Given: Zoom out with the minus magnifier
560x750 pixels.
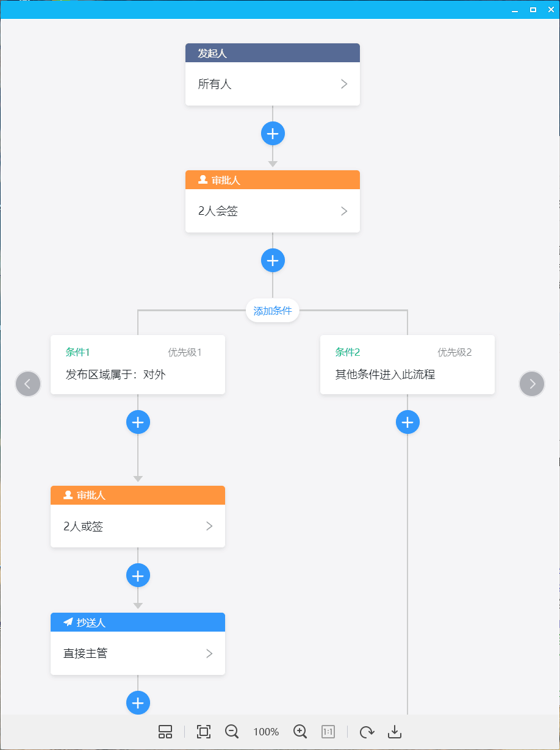Looking at the screenshot, I should (x=232, y=732).
